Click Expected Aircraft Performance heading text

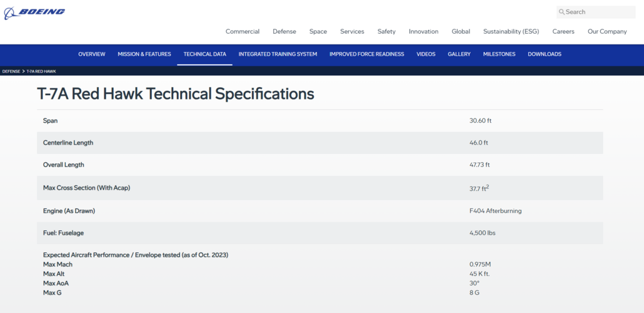tap(136, 255)
